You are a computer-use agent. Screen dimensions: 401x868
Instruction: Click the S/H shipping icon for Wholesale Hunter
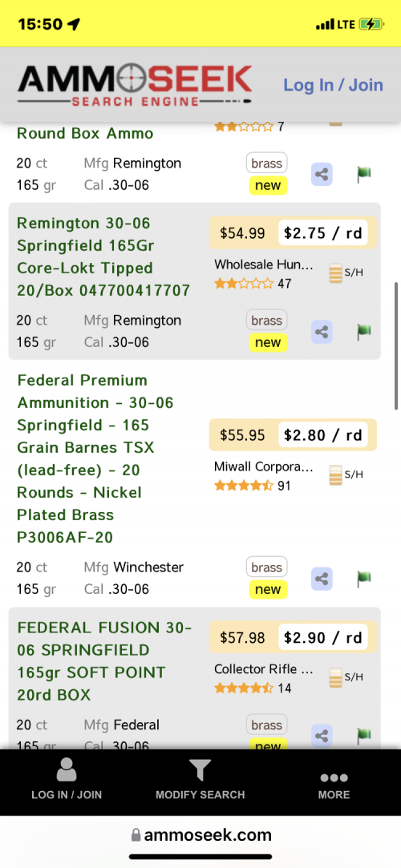tap(346, 273)
